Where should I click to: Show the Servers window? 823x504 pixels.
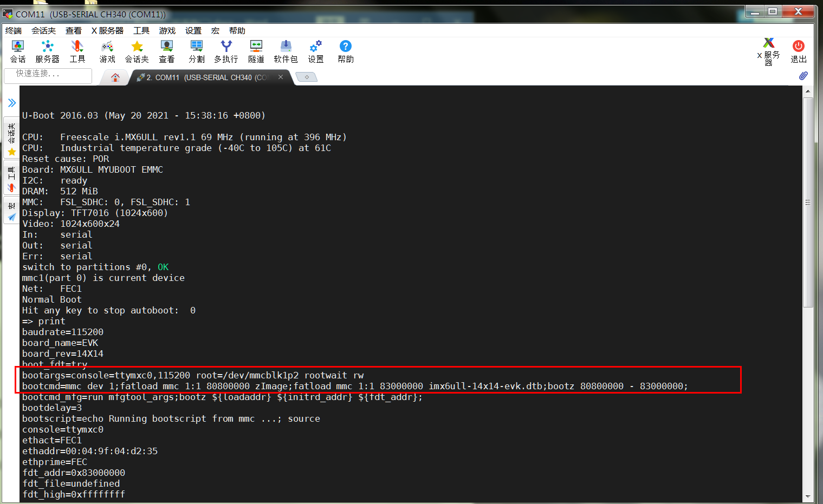tap(47, 51)
